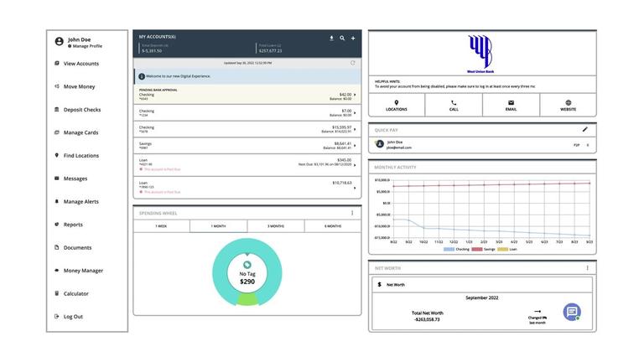Open Manage Cards from the sidebar
The width and height of the screenshot is (644, 362).
click(x=80, y=132)
